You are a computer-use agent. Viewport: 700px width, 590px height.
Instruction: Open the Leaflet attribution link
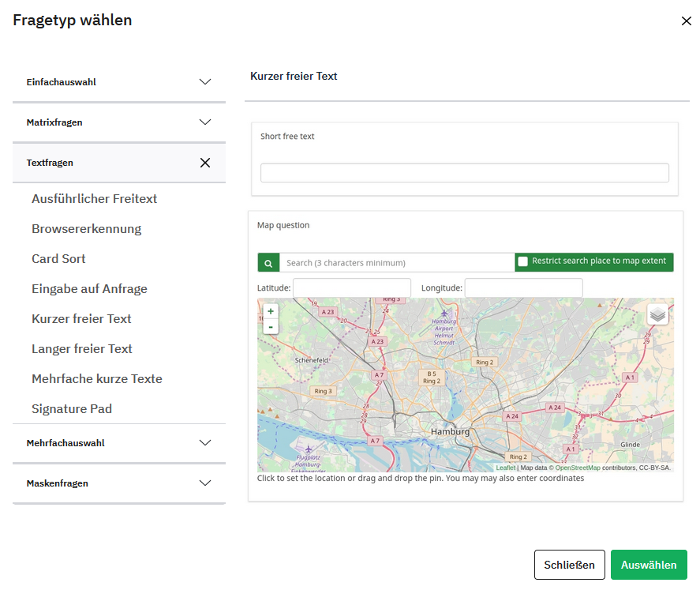[x=505, y=468]
